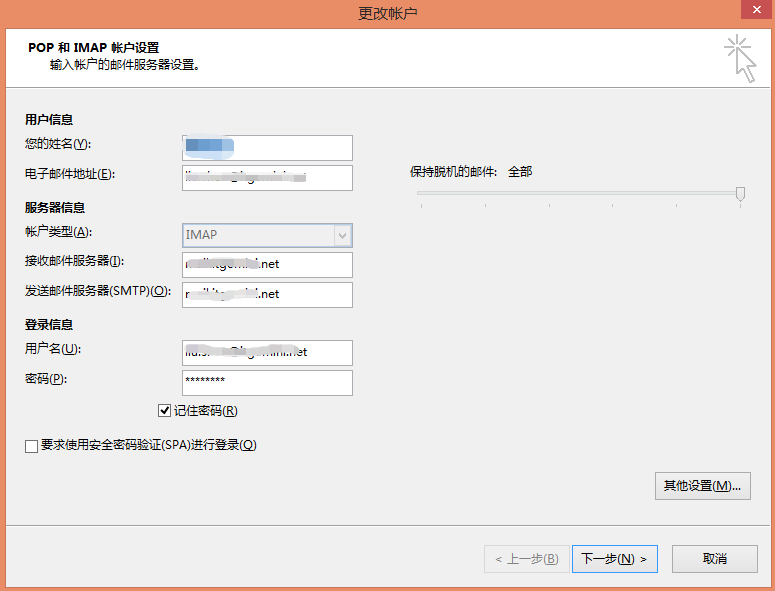This screenshot has width=775, height=591.
Task: Click the cursor wizard icon in header
Action: point(741,58)
